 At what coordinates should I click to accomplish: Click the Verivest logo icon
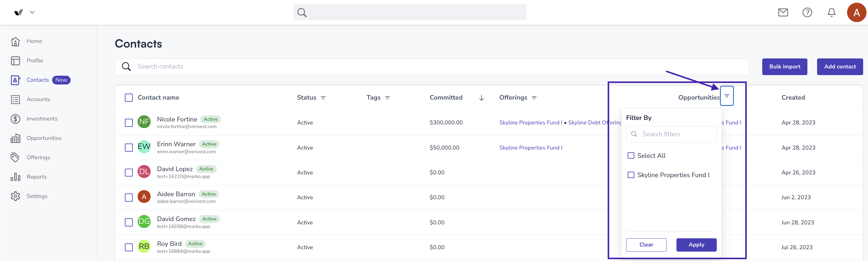[x=18, y=12]
